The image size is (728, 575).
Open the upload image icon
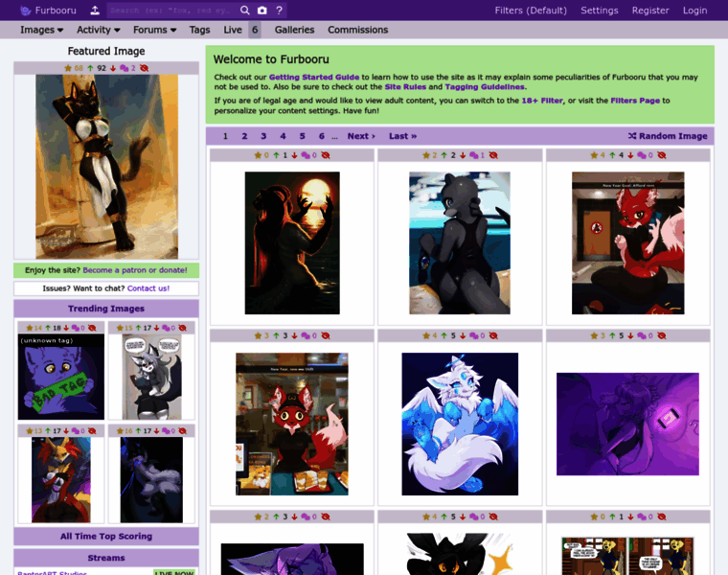point(95,11)
